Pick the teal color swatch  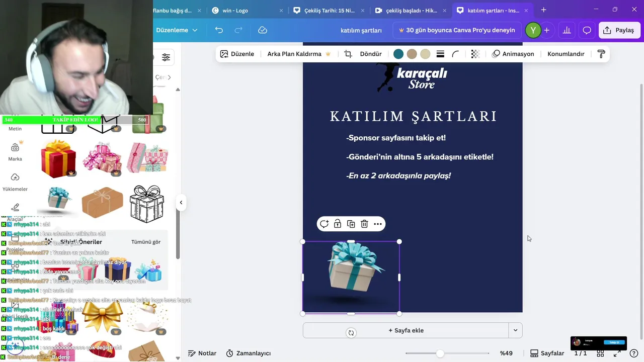pos(398,54)
